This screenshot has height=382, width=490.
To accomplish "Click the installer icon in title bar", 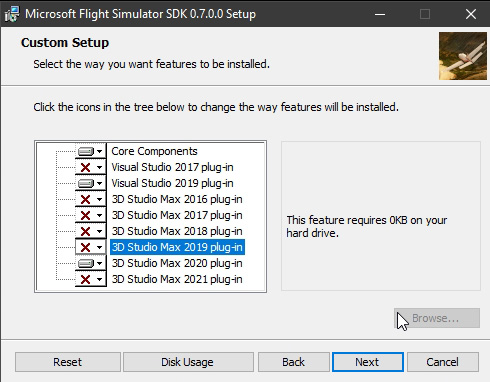I will pos(12,14).
